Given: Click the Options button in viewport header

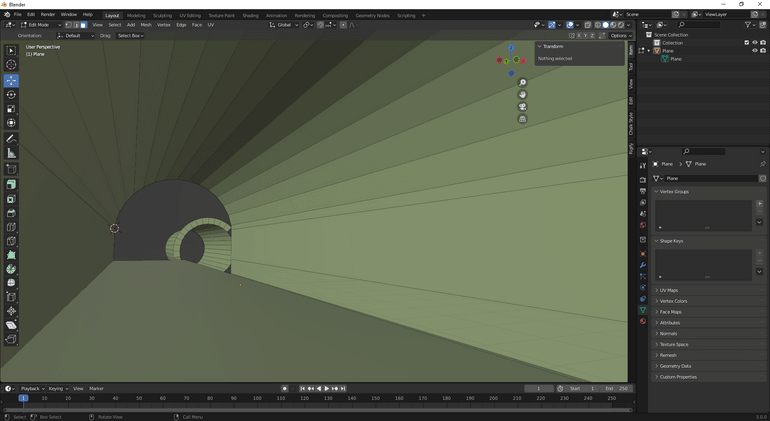Looking at the screenshot, I should tap(621, 36).
